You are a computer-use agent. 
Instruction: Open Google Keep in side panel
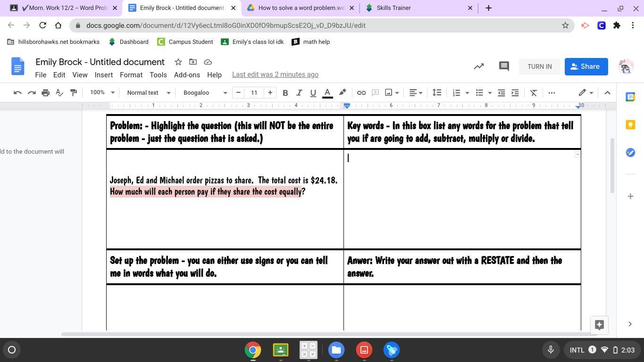coord(630,125)
